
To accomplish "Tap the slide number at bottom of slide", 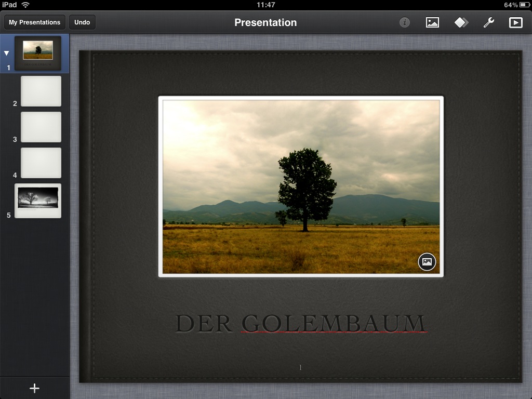I will coord(300,367).
